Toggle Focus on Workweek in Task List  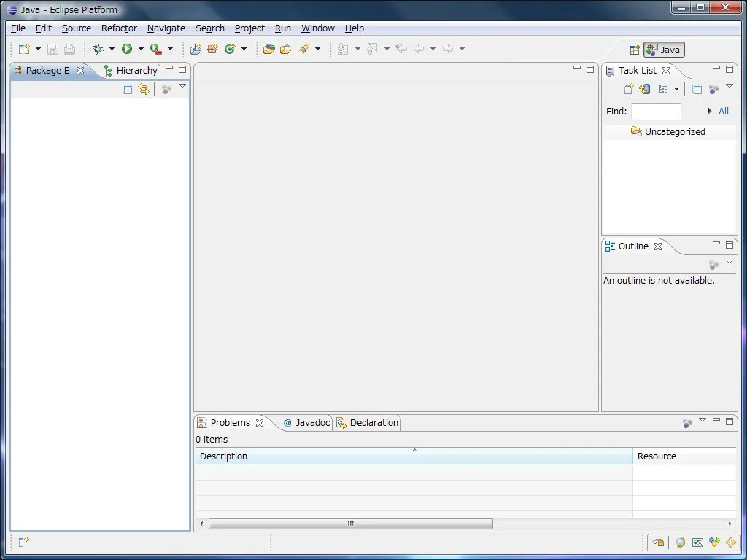coord(713,89)
